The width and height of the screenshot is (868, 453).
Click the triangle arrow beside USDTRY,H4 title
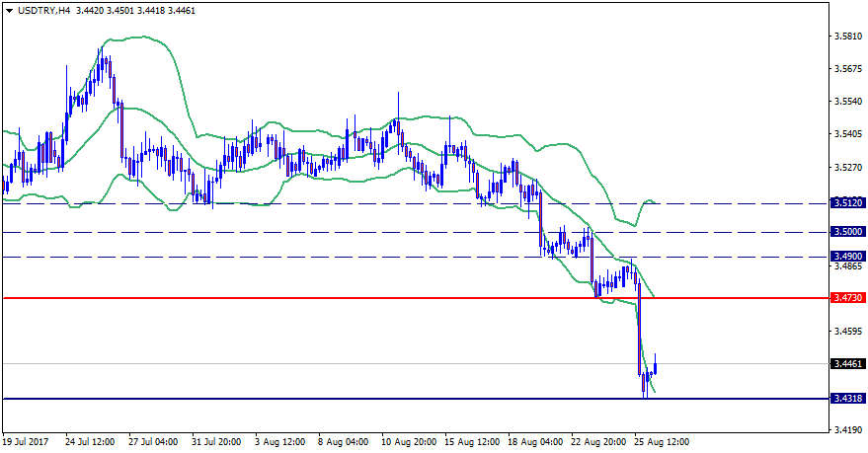9,10
